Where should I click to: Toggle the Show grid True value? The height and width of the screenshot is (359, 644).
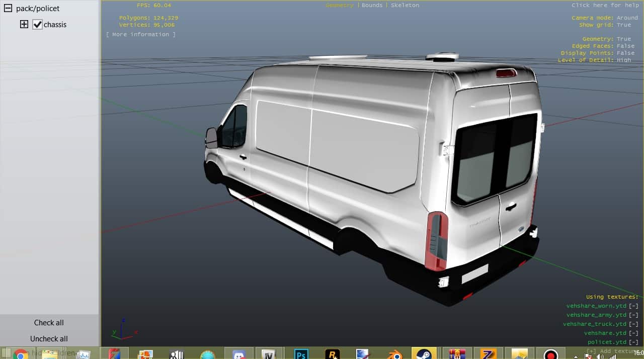pyautogui.click(x=623, y=25)
